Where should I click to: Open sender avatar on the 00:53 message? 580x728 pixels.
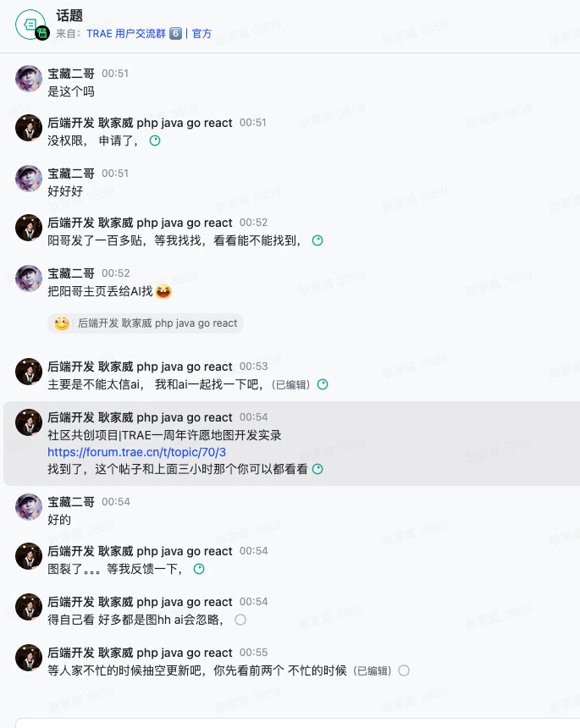[x=29, y=372]
